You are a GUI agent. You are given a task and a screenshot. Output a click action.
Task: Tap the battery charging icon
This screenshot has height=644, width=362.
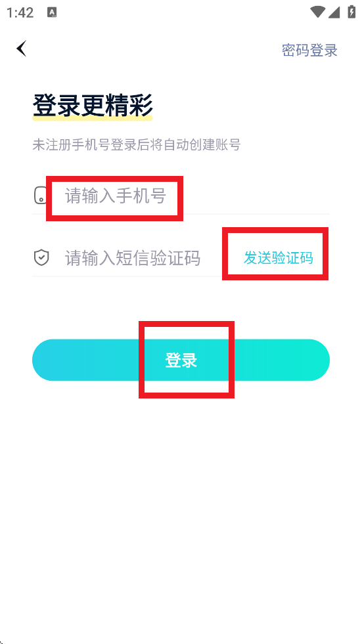pyautogui.click(x=351, y=12)
